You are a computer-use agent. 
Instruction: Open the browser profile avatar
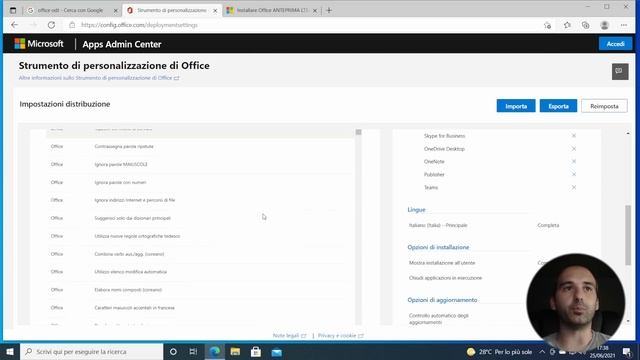(604, 25)
